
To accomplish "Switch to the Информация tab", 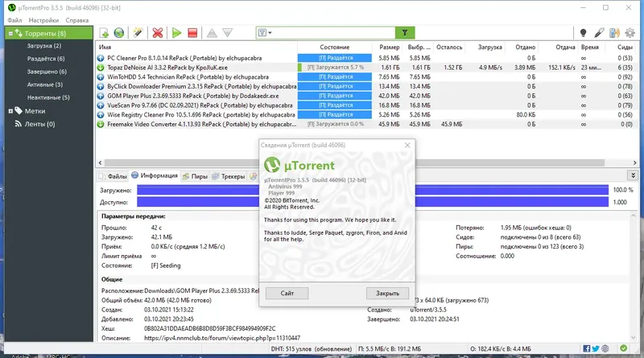I will pos(155,175).
